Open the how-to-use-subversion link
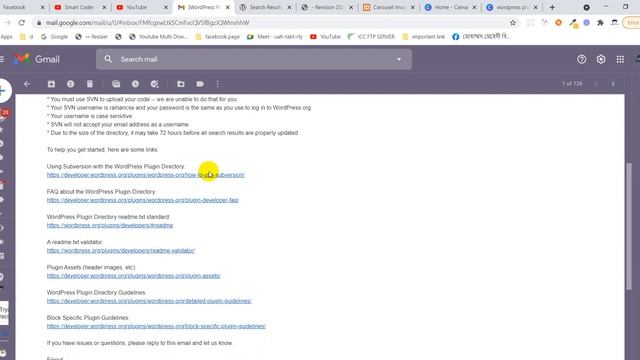The width and height of the screenshot is (640, 360). pyautogui.click(x=146, y=175)
